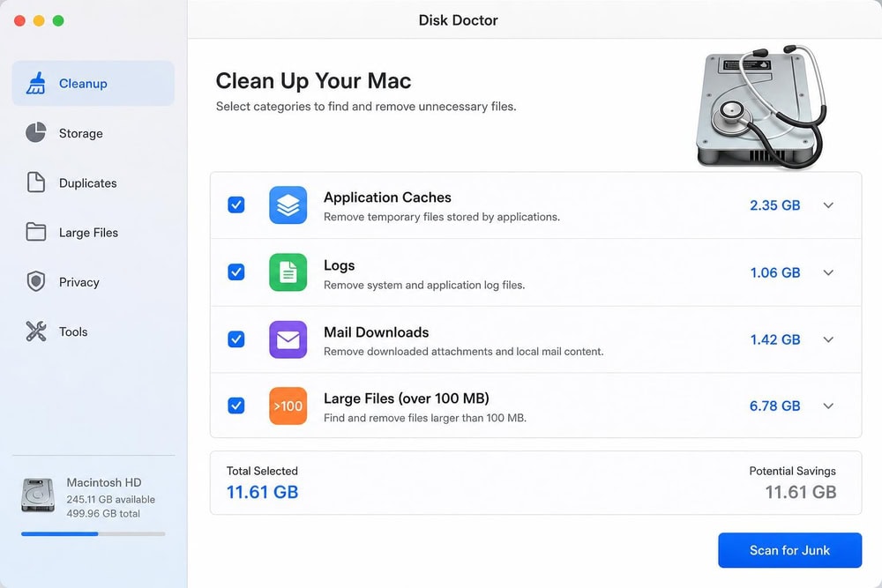Click the Tools wrench icon
882x588 pixels.
[36, 331]
